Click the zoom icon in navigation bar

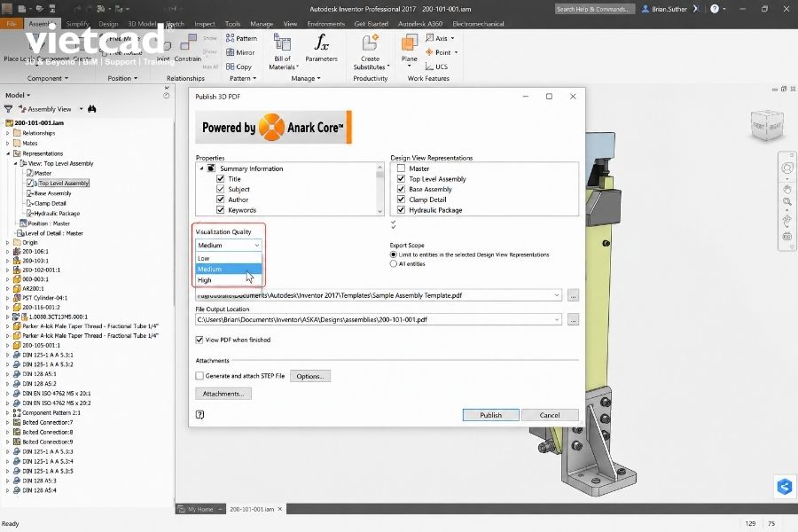tap(787, 202)
